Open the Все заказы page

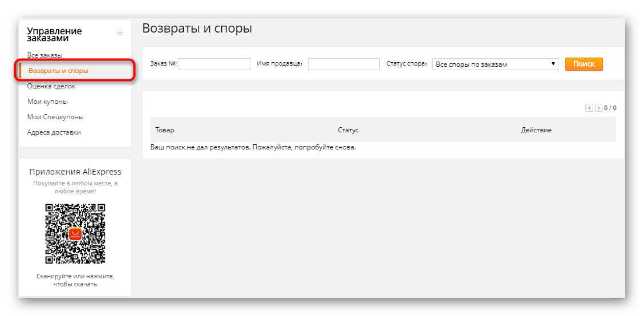point(44,55)
